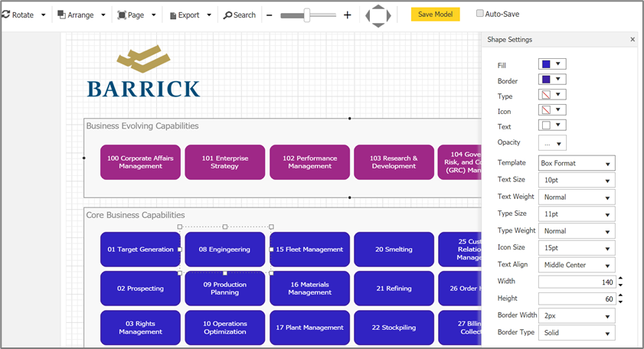Click the Rotate icon in toolbar

[x=6, y=15]
